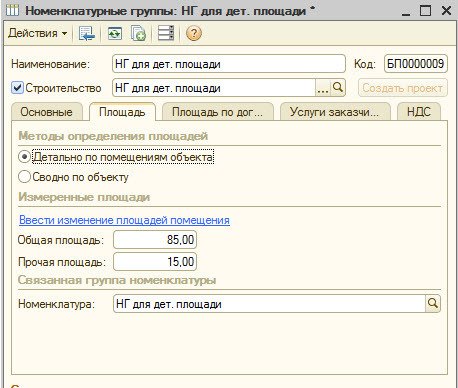
Task: Open the Площадь по дог... tab
Action: [x=218, y=112]
